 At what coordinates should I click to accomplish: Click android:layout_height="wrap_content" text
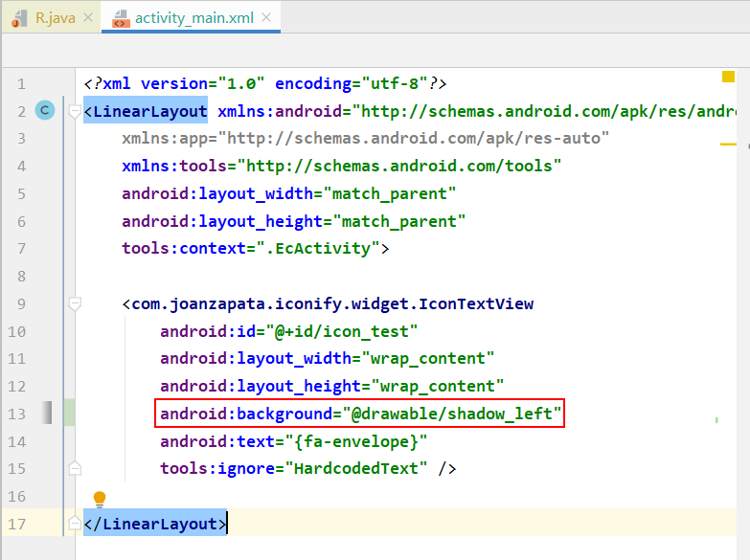[x=331, y=387]
